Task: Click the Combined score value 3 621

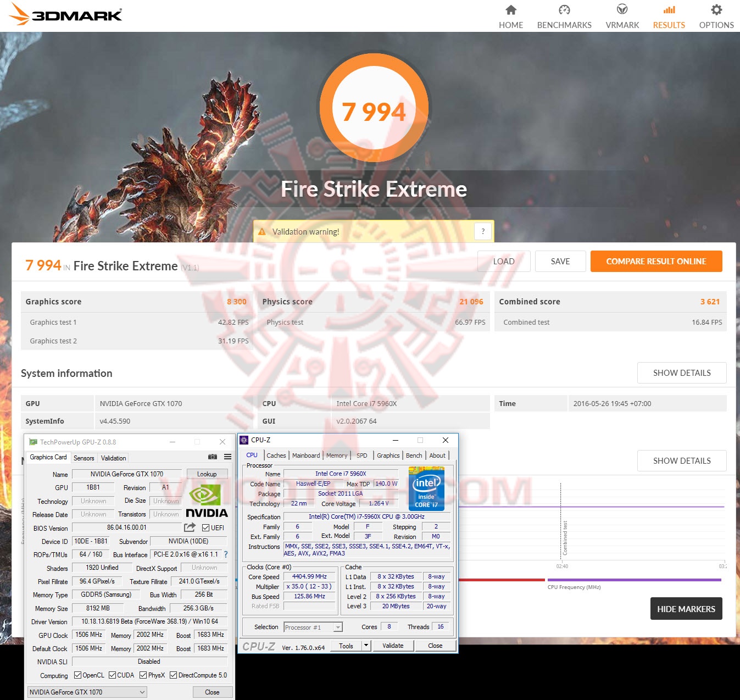Action: click(x=710, y=302)
